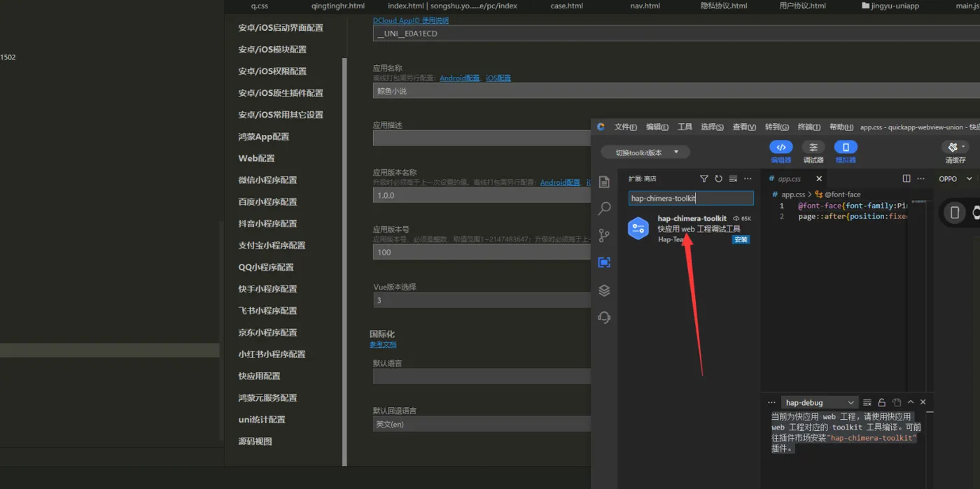Click the manifest sidebar vertical scrollbar

(x=344, y=261)
